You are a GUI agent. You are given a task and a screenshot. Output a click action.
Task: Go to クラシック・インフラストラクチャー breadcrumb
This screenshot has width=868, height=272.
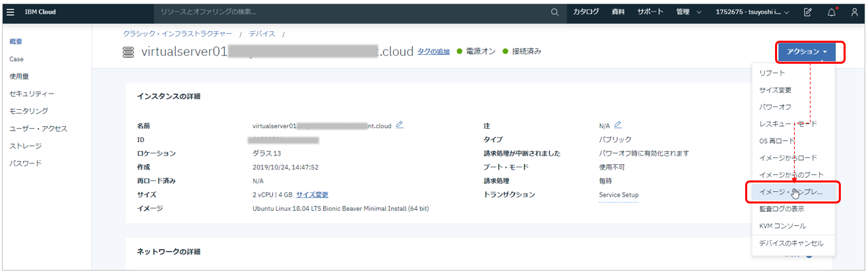coord(177,33)
